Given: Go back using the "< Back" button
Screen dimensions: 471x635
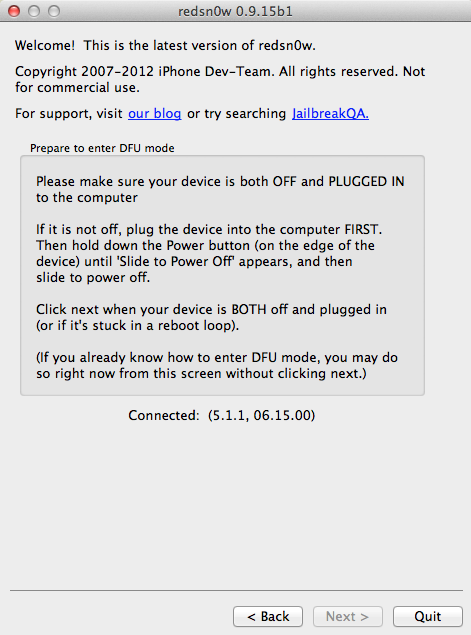Looking at the screenshot, I should [268, 616].
